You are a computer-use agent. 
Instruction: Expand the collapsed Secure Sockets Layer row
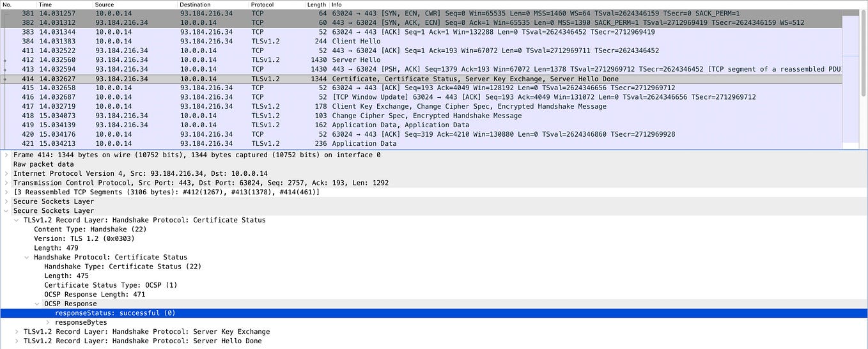pos(6,201)
